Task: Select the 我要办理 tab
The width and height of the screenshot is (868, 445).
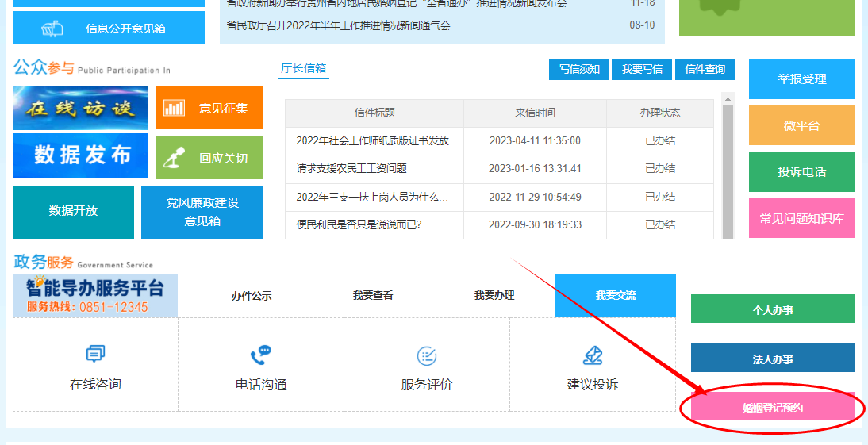Action: click(x=494, y=296)
